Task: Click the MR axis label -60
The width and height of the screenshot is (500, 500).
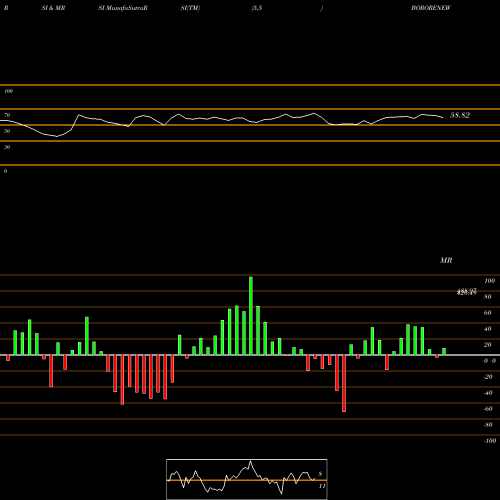Action: point(488,409)
